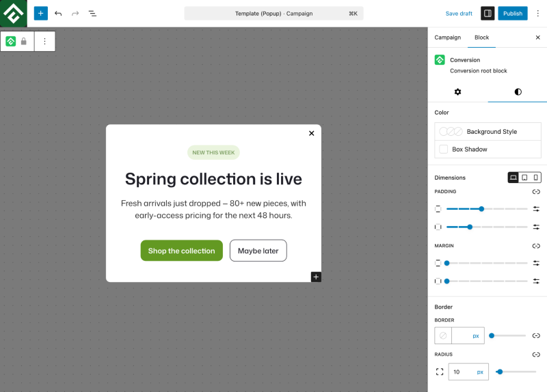547x392 pixels.
Task: Open the block Settings gear tab
Action: coord(457,92)
